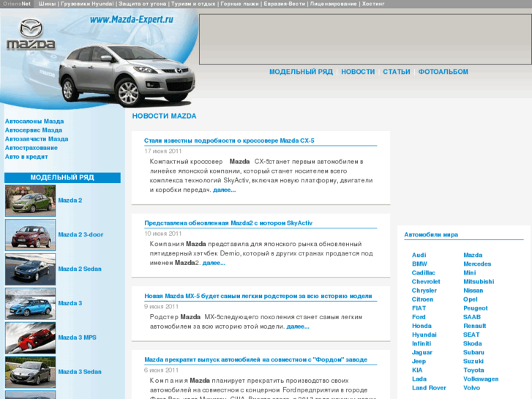The height and width of the screenshot is (399, 532).
Task: Open the Mazda 2 Sedan text link
Action: 80,269
